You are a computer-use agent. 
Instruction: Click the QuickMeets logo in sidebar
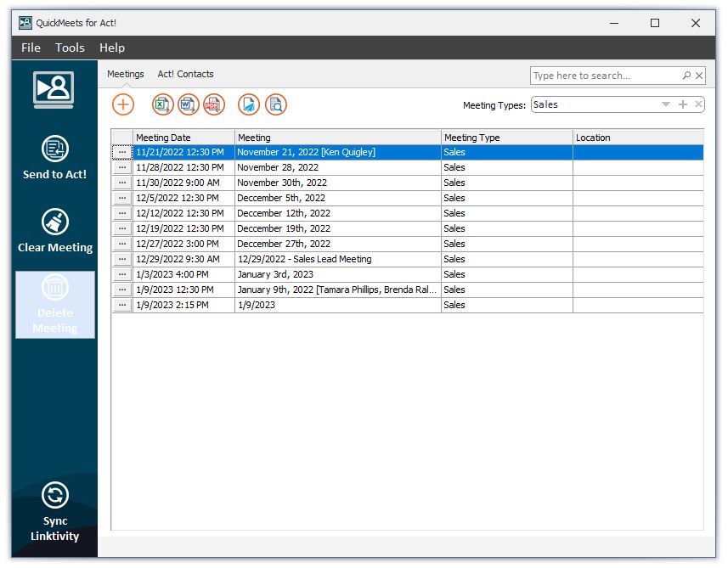click(54, 90)
